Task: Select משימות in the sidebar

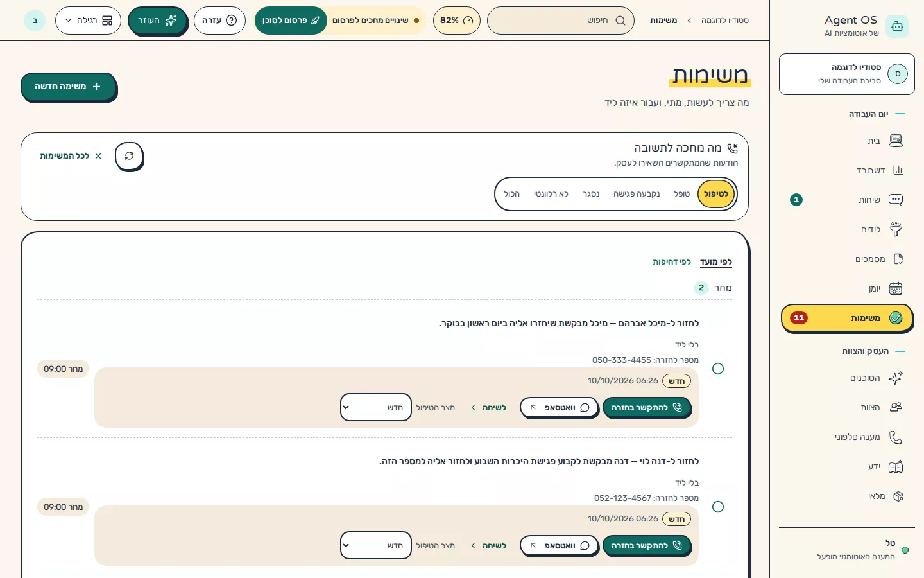Action: pyautogui.click(x=847, y=318)
